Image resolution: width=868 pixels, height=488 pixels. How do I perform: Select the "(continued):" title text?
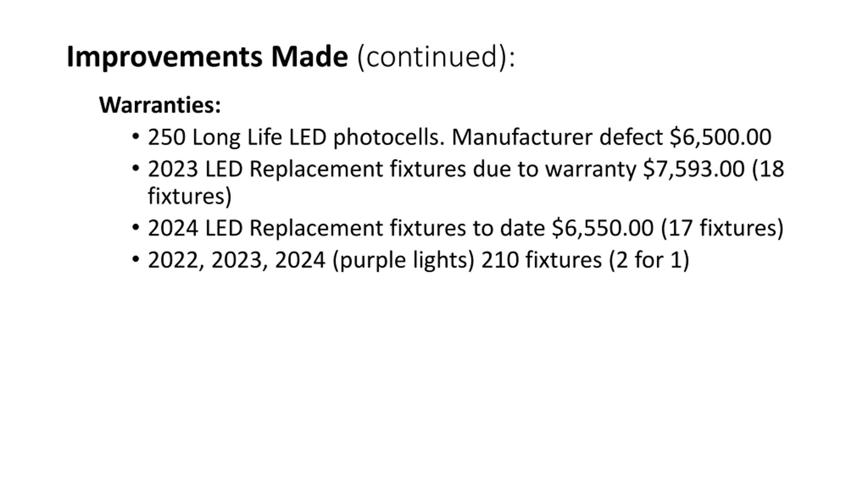click(x=436, y=57)
